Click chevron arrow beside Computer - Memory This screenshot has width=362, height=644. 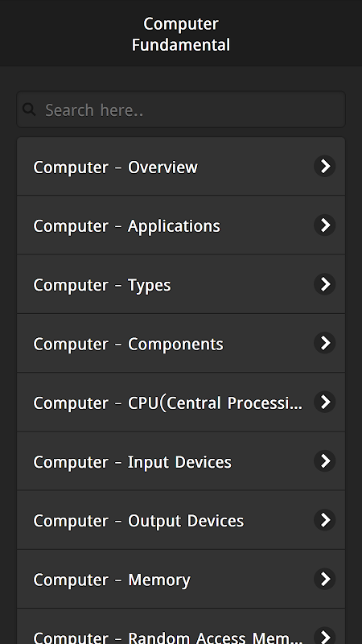point(325,579)
